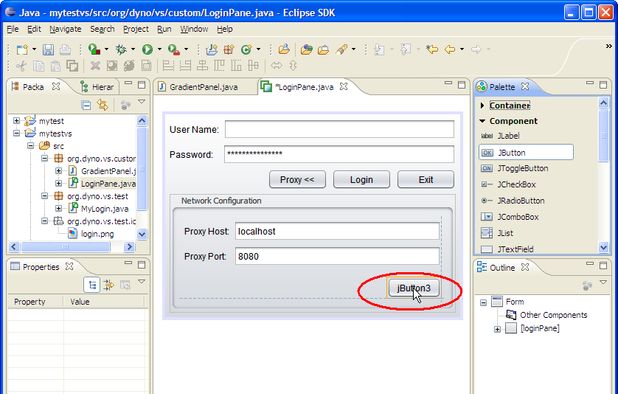Click the External Tools run icon with toolbox
This screenshot has height=394, width=618.
tap(174, 50)
